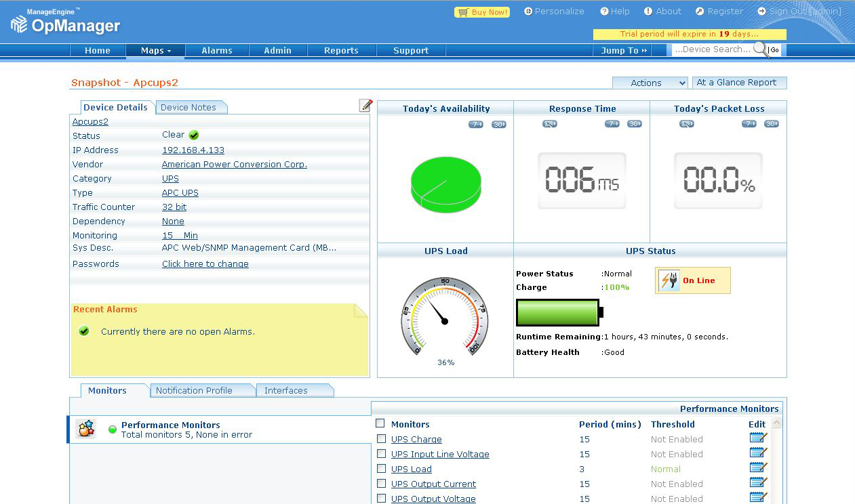The image size is (855, 504).
Task: Switch to the Device Notes tab
Action: click(x=190, y=107)
